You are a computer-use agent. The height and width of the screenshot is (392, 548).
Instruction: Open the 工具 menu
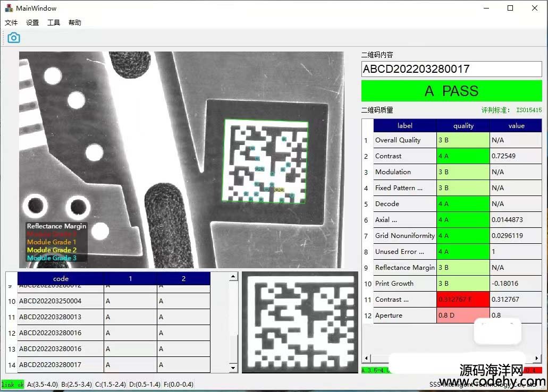pos(54,23)
